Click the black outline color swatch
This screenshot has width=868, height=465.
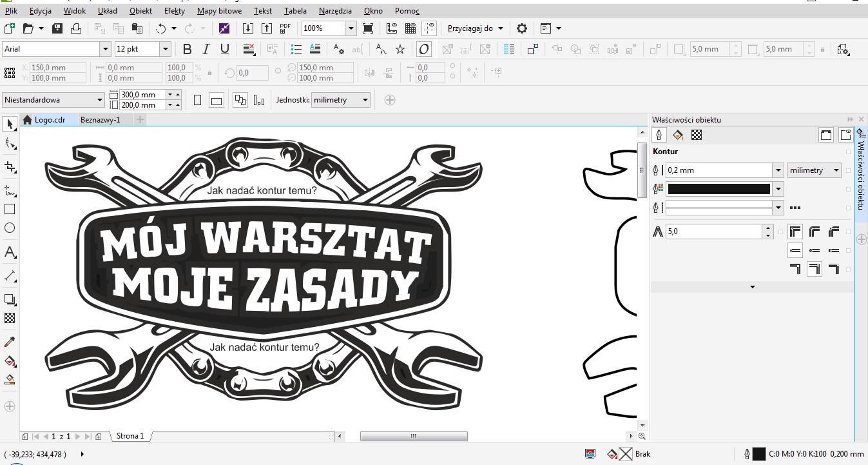coord(718,189)
